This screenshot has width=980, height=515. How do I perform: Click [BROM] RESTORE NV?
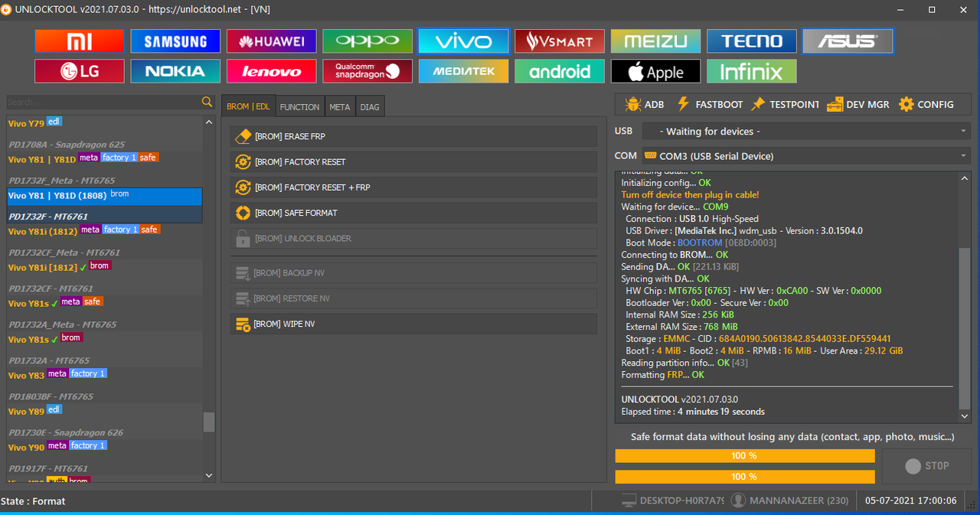pos(413,298)
